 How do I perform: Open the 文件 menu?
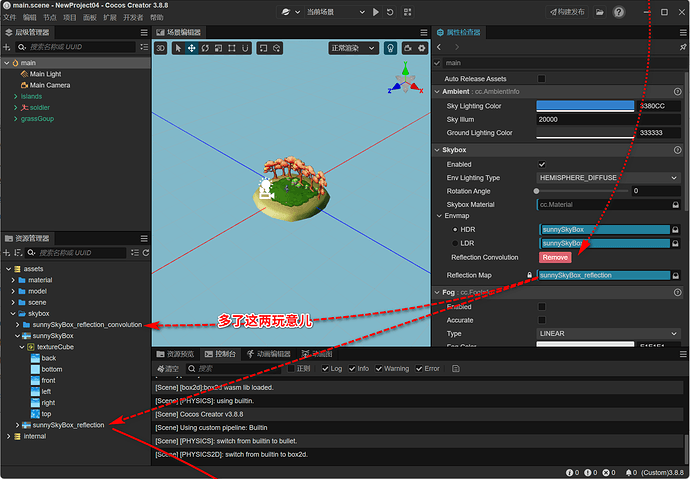[x=10, y=18]
